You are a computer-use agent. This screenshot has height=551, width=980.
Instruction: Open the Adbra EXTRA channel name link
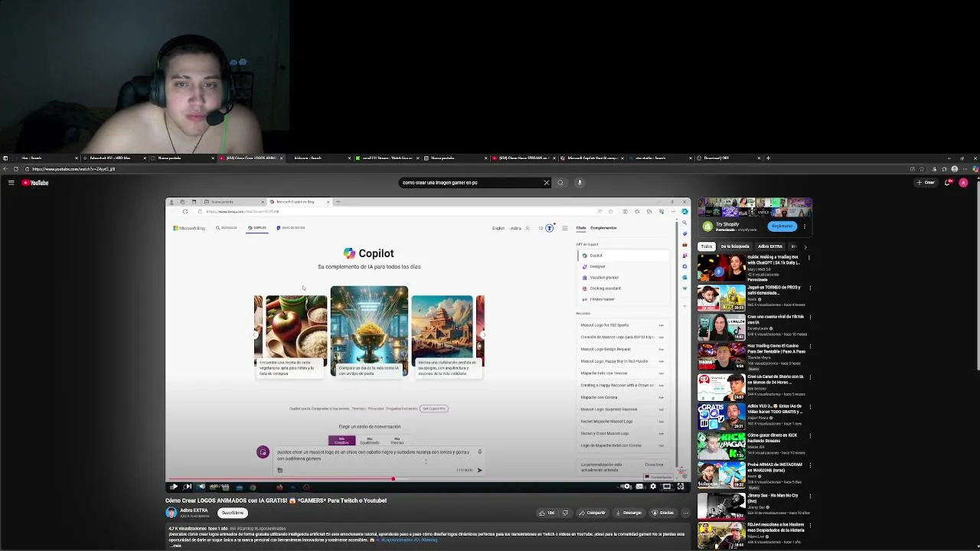(194, 510)
